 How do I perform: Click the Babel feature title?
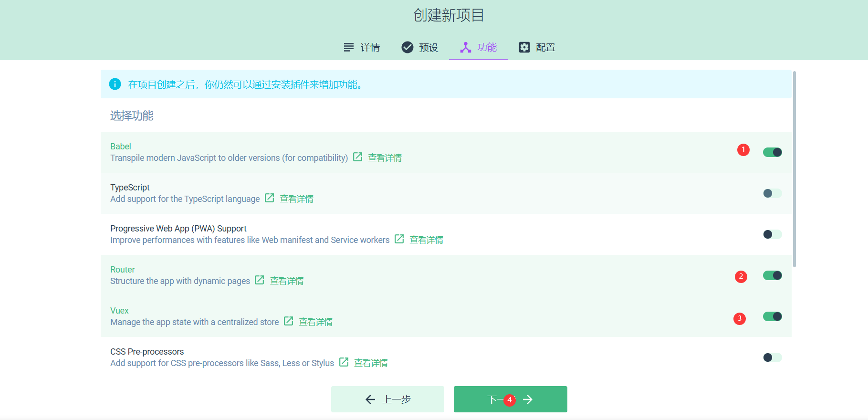pyautogui.click(x=121, y=146)
